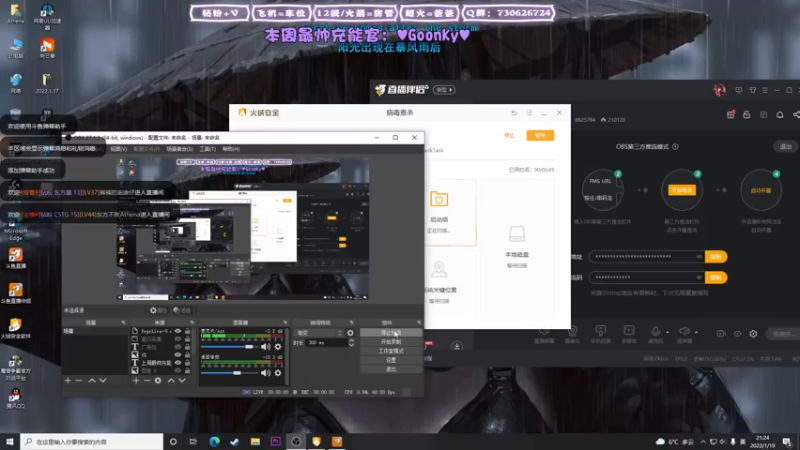Click the download icon below 火绒安全 window

(x=457, y=346)
